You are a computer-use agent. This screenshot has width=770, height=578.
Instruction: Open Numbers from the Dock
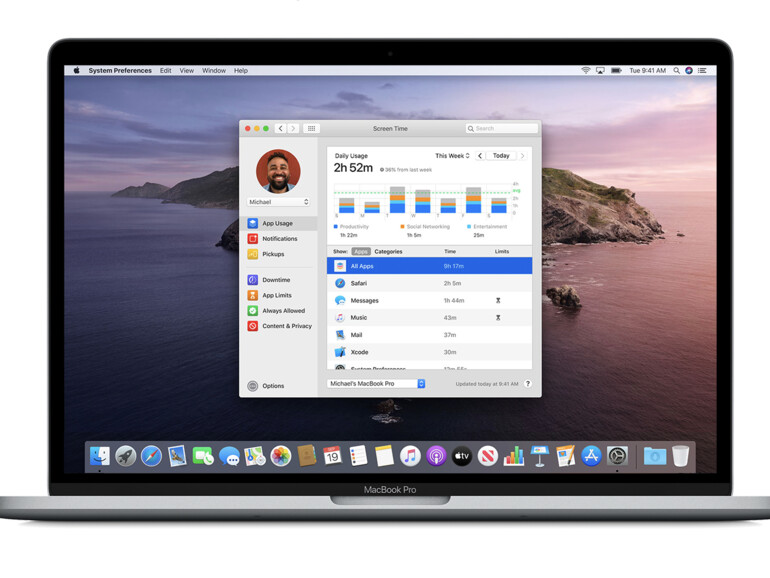pos(514,456)
